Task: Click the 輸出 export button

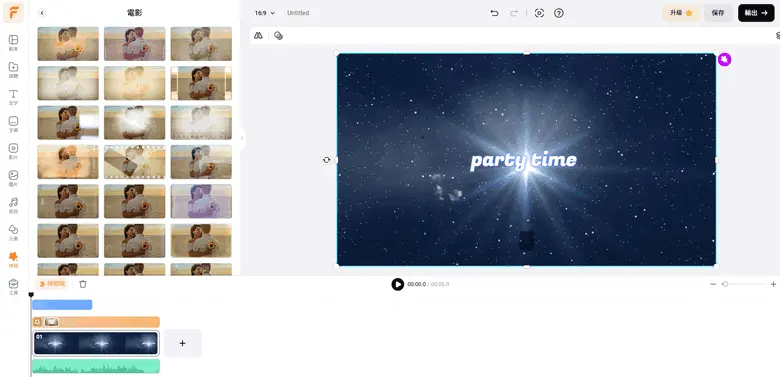Action: (x=756, y=13)
